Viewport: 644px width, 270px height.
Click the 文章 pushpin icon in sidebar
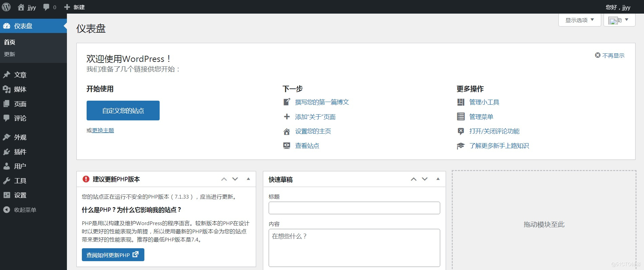[x=6, y=75]
